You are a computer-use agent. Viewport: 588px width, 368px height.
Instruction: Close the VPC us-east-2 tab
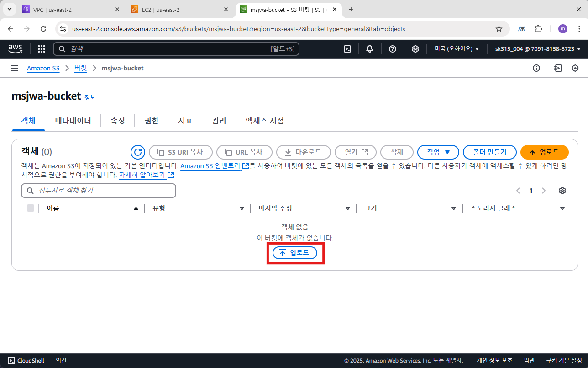pos(117,9)
